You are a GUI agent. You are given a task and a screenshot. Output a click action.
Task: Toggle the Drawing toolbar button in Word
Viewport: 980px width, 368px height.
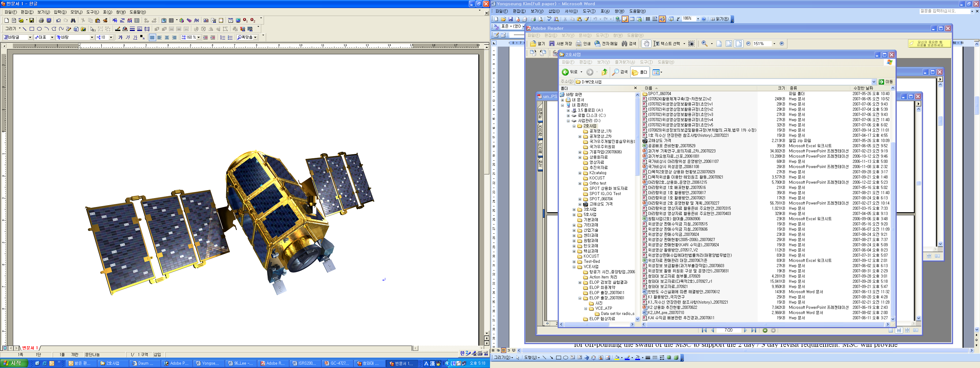pos(662,19)
